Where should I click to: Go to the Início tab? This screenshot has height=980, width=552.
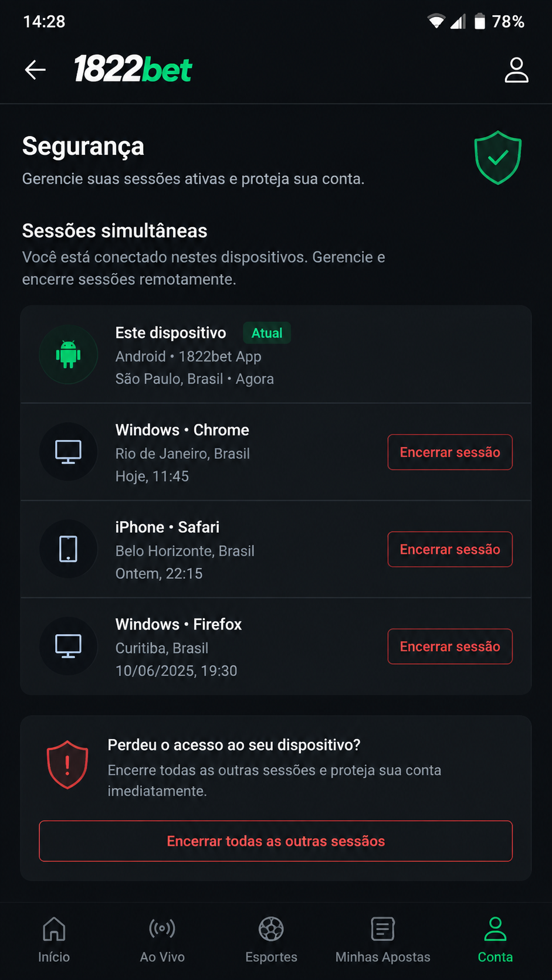[x=54, y=940]
